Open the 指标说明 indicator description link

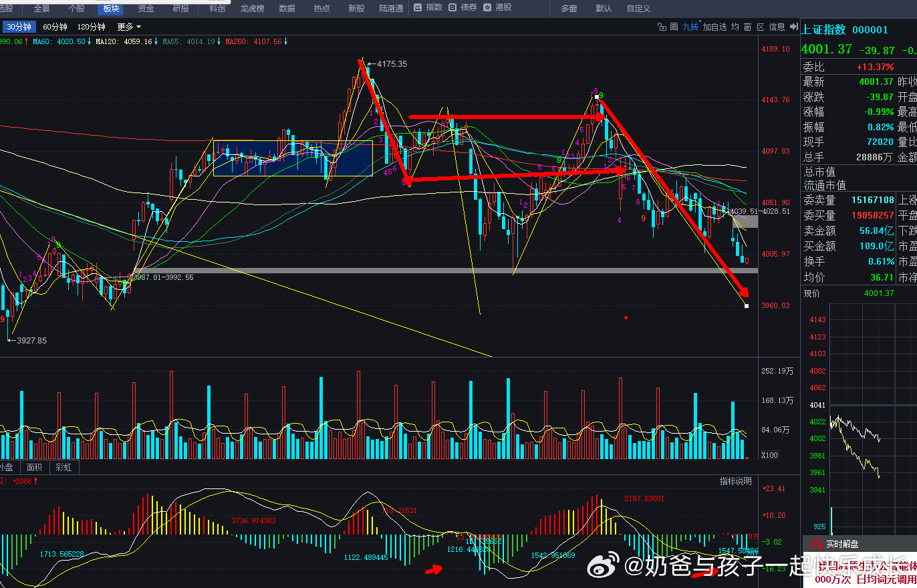[735, 481]
